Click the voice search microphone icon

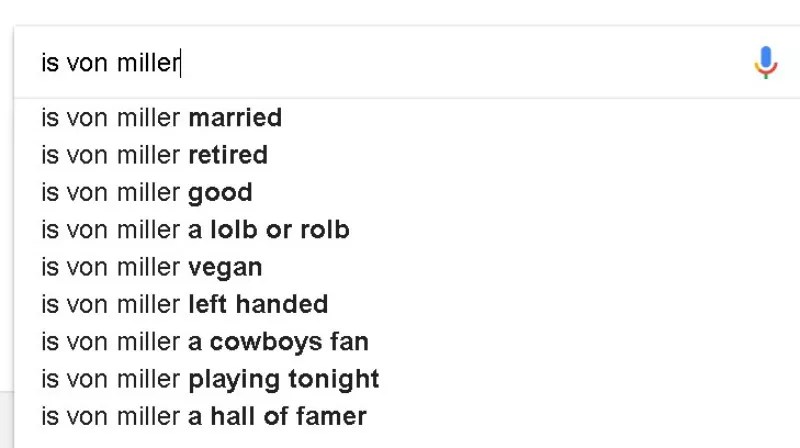click(765, 63)
